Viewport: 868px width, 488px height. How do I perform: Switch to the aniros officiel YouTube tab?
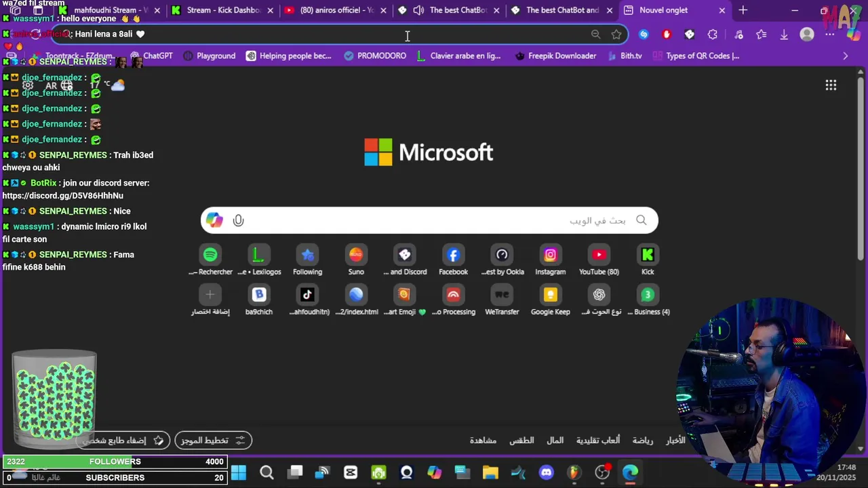pyautogui.click(x=336, y=10)
